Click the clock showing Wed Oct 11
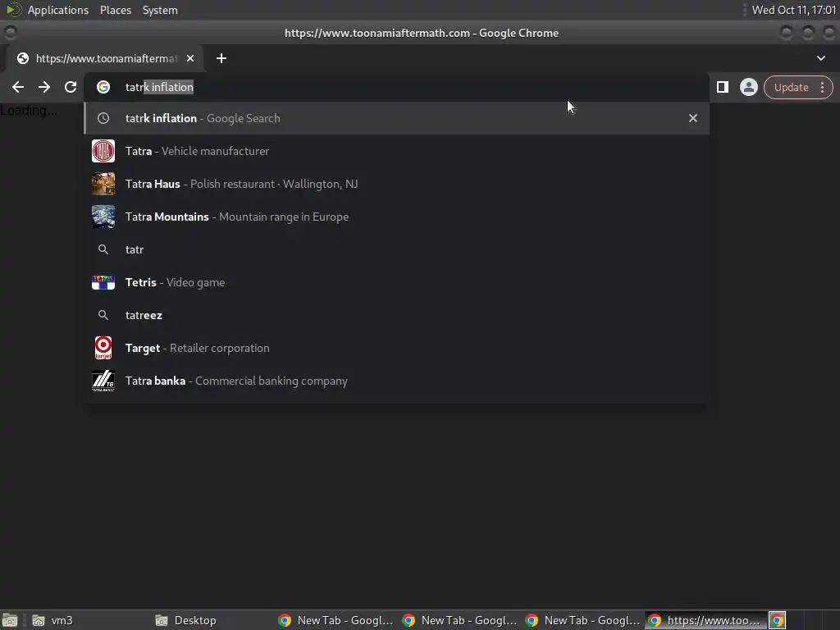Image resolution: width=840 pixels, height=630 pixels. click(793, 10)
